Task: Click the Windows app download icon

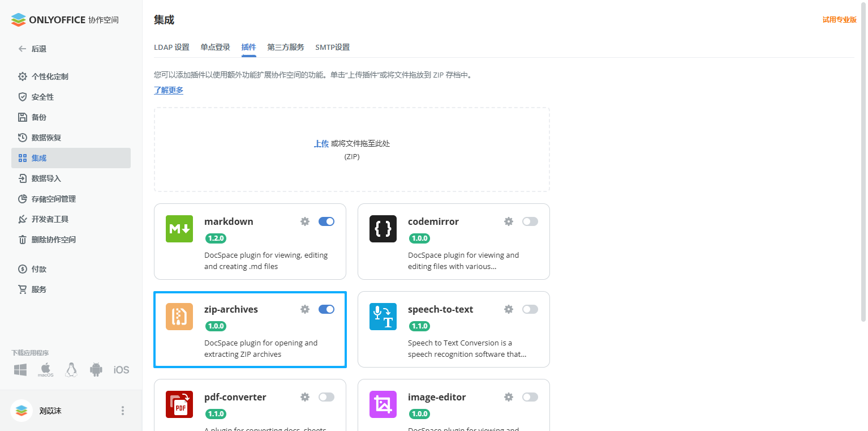Action: (20, 369)
